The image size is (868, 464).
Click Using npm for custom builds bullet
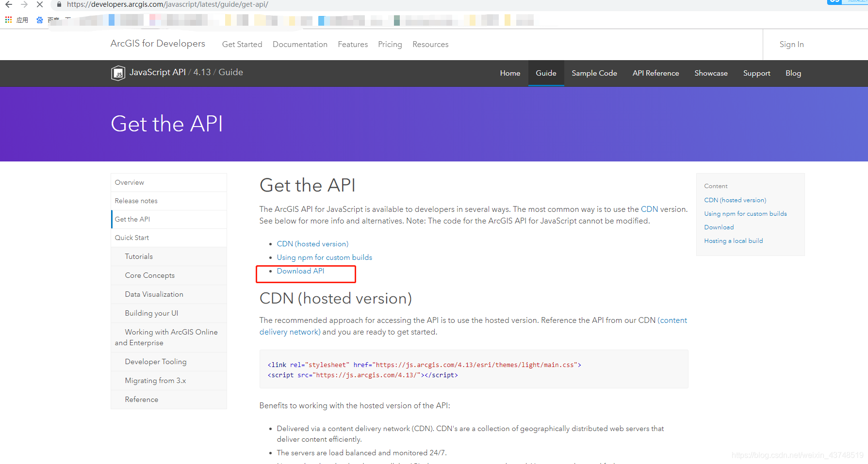click(x=325, y=257)
